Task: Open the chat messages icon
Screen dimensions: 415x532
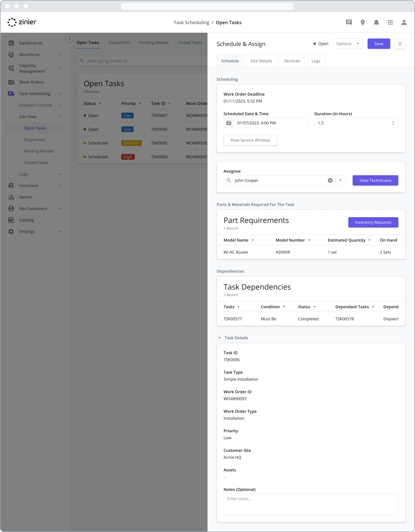Action: 349,22
